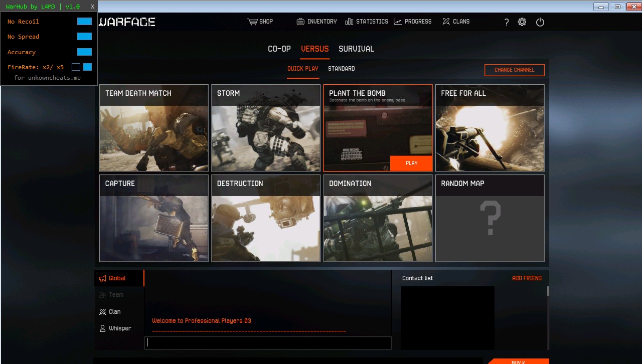Click the power exit icon
The height and width of the screenshot is (364, 642).
pyautogui.click(x=540, y=22)
